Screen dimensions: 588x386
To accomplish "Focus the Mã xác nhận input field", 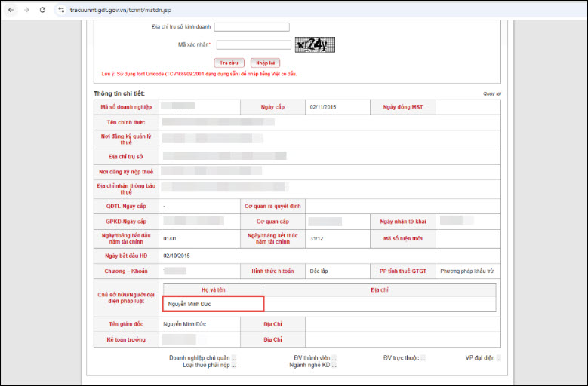I will (254, 45).
